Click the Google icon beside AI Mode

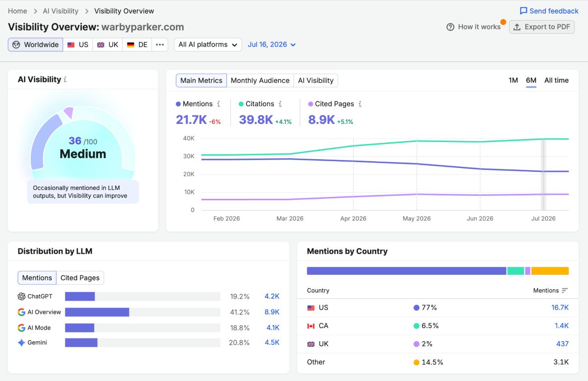click(x=22, y=328)
